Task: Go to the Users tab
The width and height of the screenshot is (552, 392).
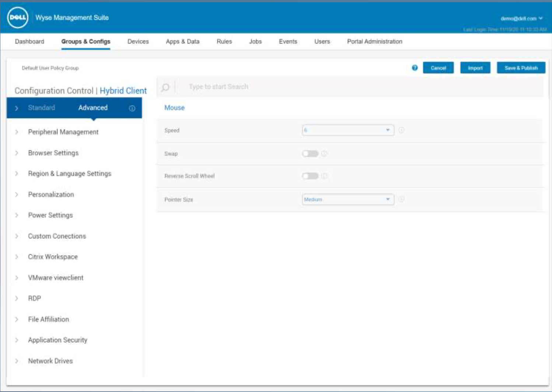Action: 322,42
